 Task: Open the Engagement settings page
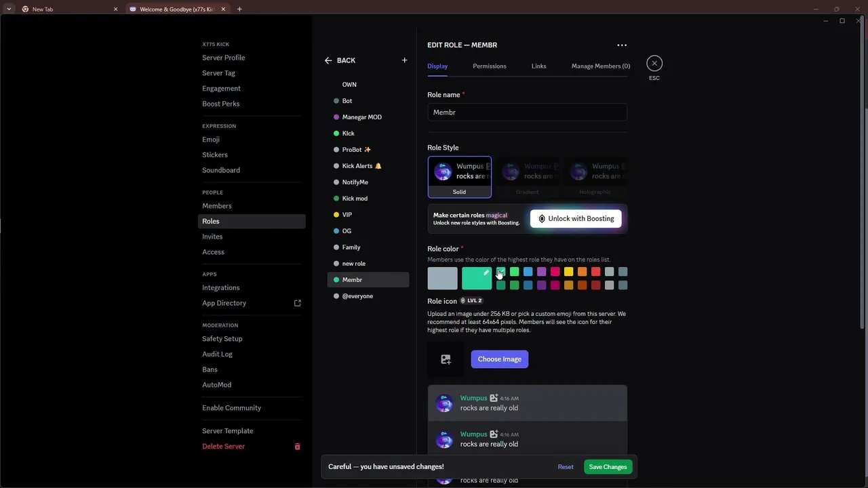point(252,89)
